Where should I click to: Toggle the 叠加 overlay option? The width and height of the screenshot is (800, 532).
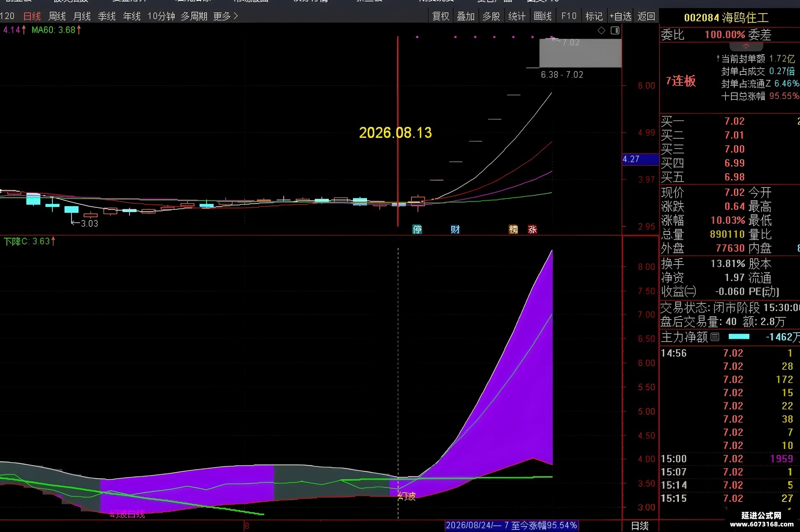(466, 16)
